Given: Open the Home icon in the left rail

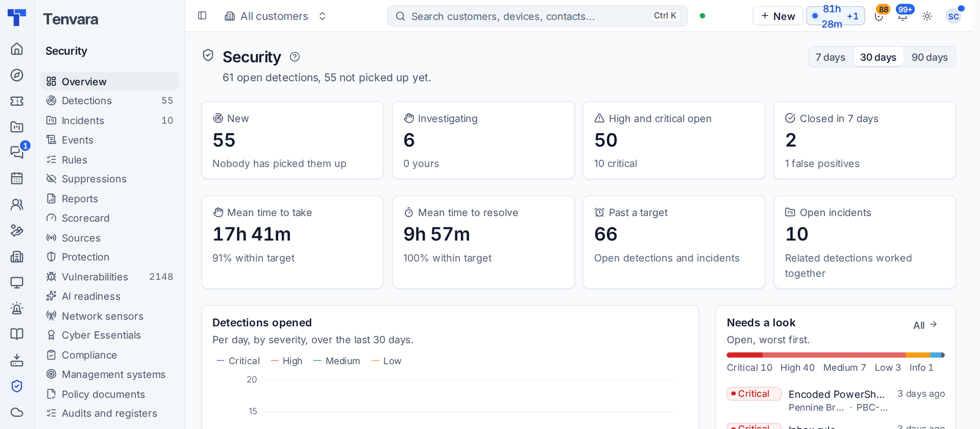Looking at the screenshot, I should [x=17, y=49].
